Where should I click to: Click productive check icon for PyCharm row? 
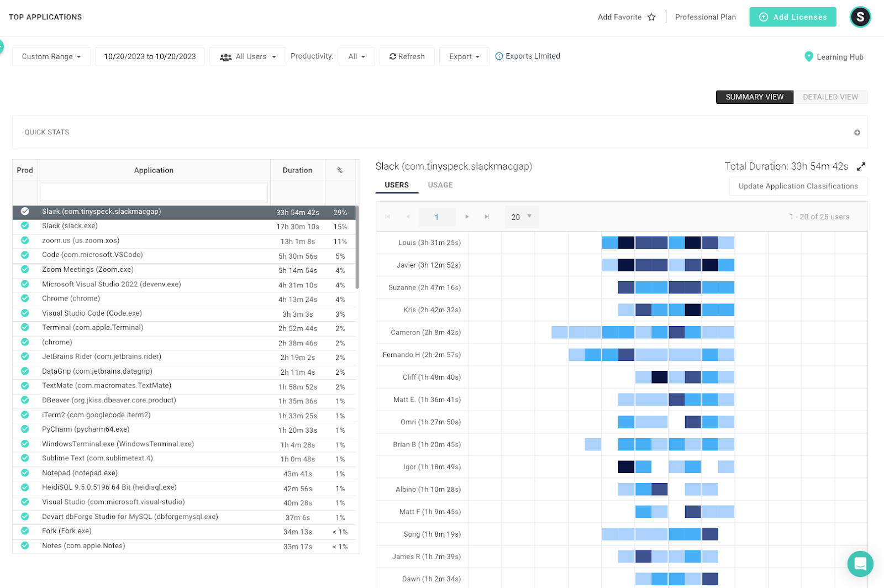[x=25, y=429]
